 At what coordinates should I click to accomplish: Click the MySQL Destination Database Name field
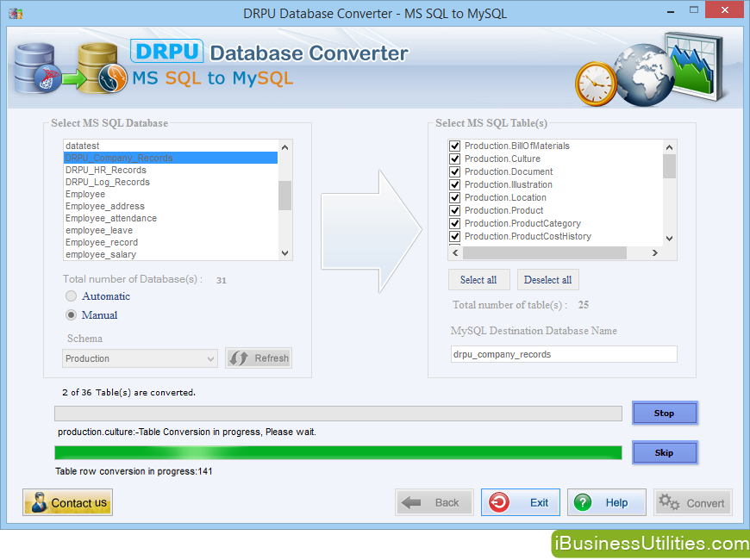[x=564, y=354]
